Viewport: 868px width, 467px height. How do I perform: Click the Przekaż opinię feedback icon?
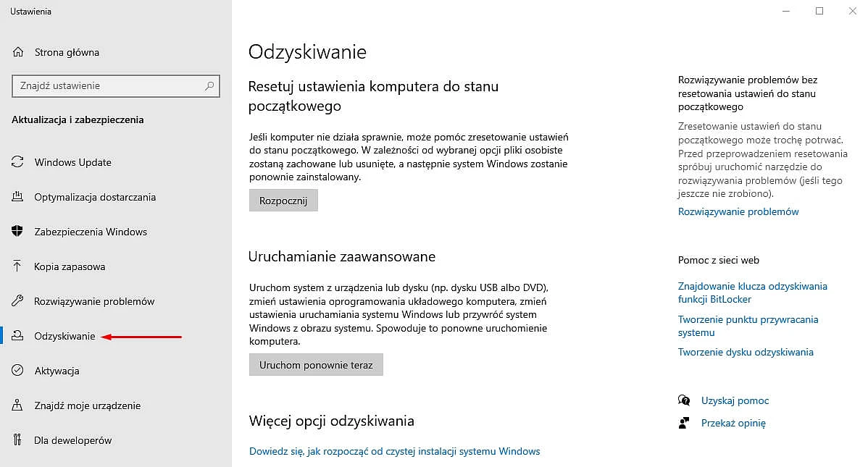click(684, 423)
